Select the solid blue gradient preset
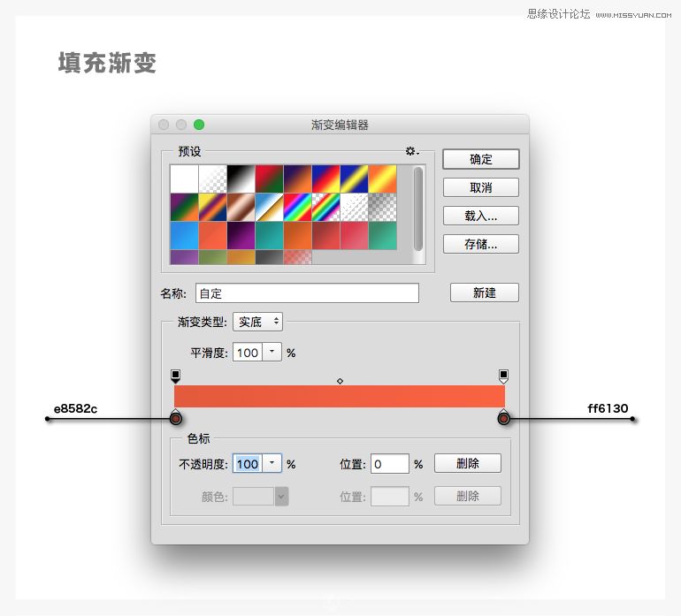This screenshot has width=681, height=616. (x=185, y=235)
